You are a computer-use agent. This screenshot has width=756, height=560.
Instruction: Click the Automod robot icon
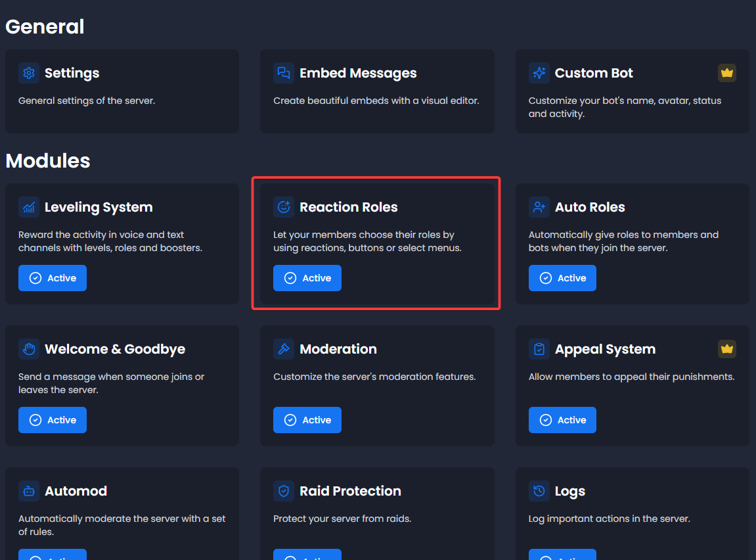(29, 491)
